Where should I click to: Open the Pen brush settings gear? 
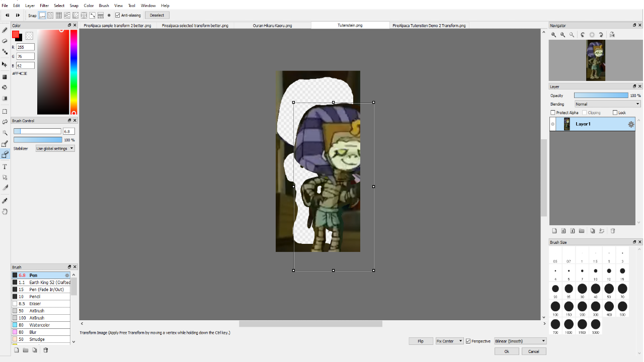click(67, 276)
